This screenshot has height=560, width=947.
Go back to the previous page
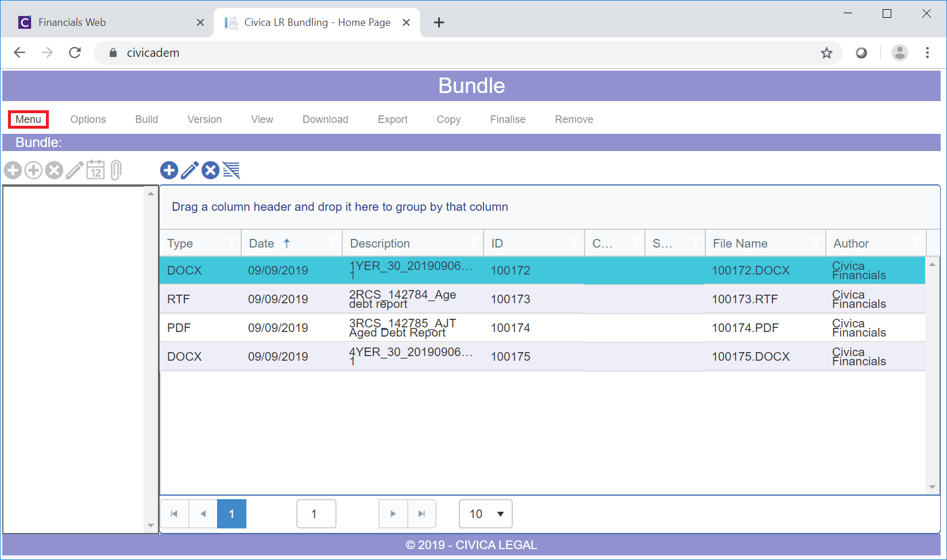click(x=20, y=53)
